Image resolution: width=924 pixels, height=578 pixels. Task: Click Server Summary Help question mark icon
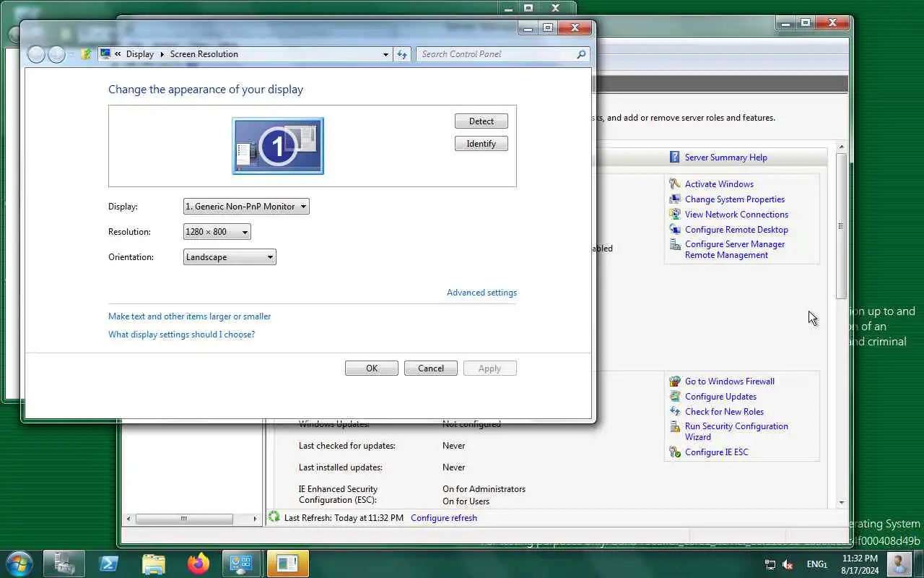point(674,158)
